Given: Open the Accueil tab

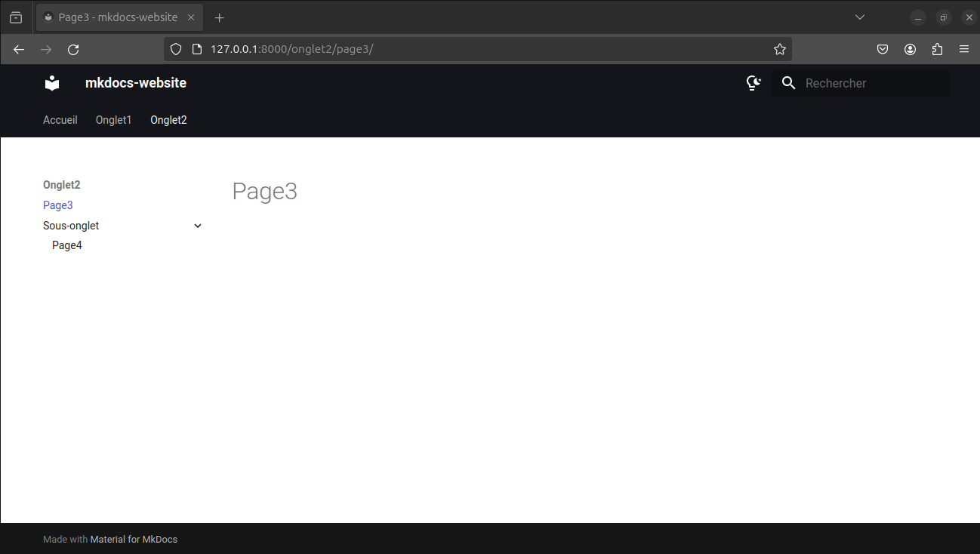Looking at the screenshot, I should click(60, 120).
